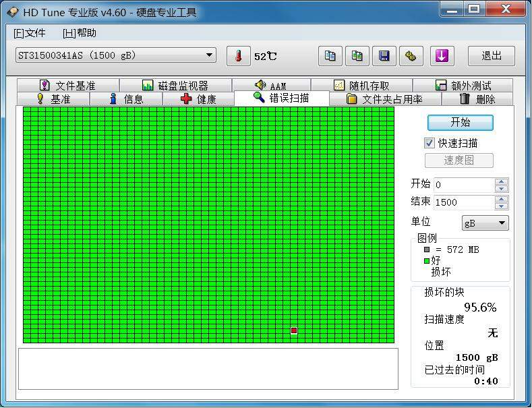The image size is (532, 408).
Task: Click the gray 572 MB legend swatch
Action: pyautogui.click(x=427, y=250)
